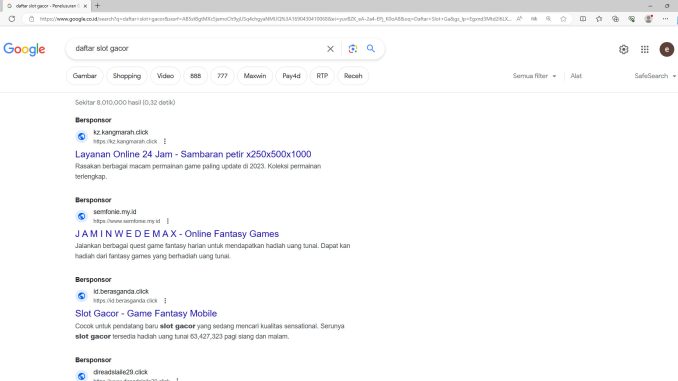Select the 777 filter chip
Screen dimensions: 678x381
coord(222,76)
